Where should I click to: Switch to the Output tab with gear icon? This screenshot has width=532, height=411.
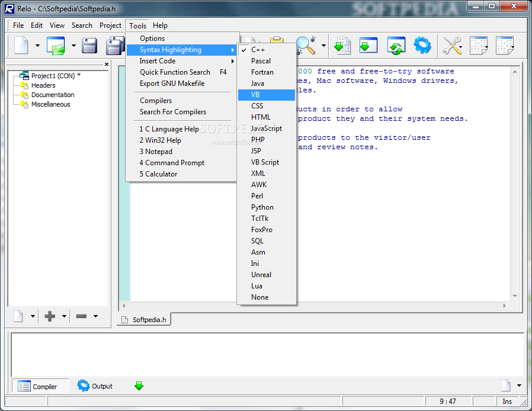click(95, 386)
